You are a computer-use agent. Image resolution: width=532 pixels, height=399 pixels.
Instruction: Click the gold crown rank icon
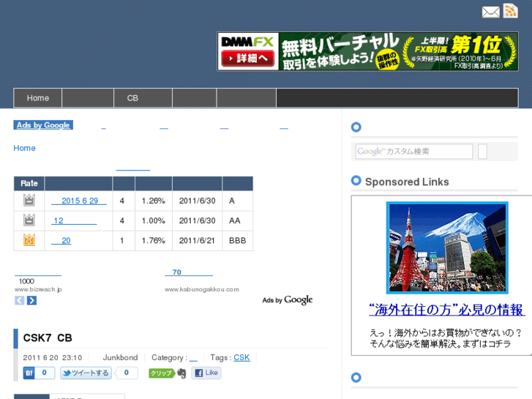(29, 240)
